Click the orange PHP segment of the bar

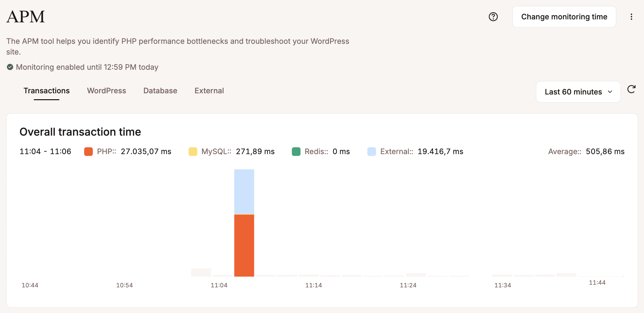point(244,245)
